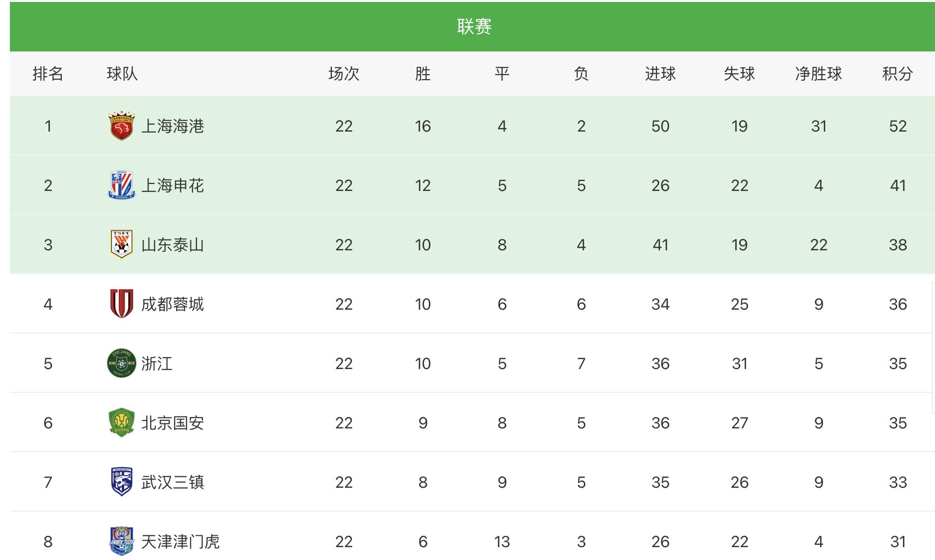Click the Shandong Taishan (山东泰山) badge

tap(121, 244)
